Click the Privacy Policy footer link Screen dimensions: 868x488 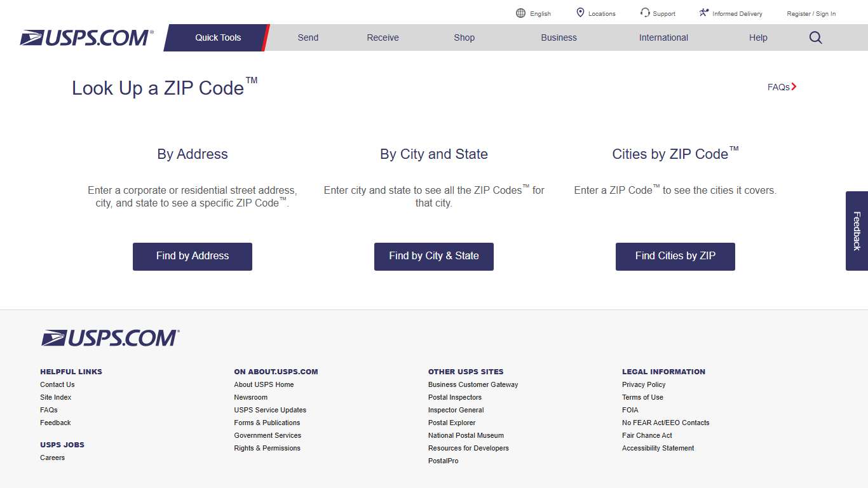(x=643, y=384)
